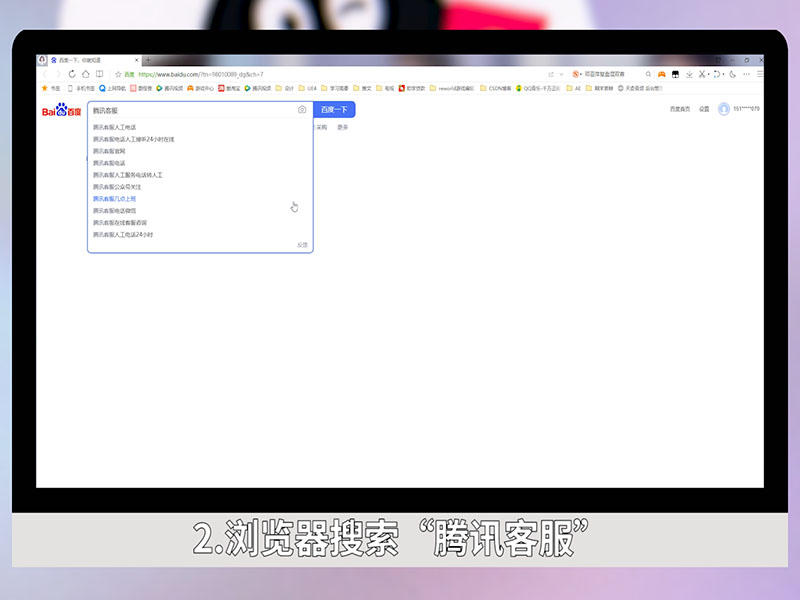Open the 手机书签 bookmark
Screen dimensions: 800x600
point(81,88)
